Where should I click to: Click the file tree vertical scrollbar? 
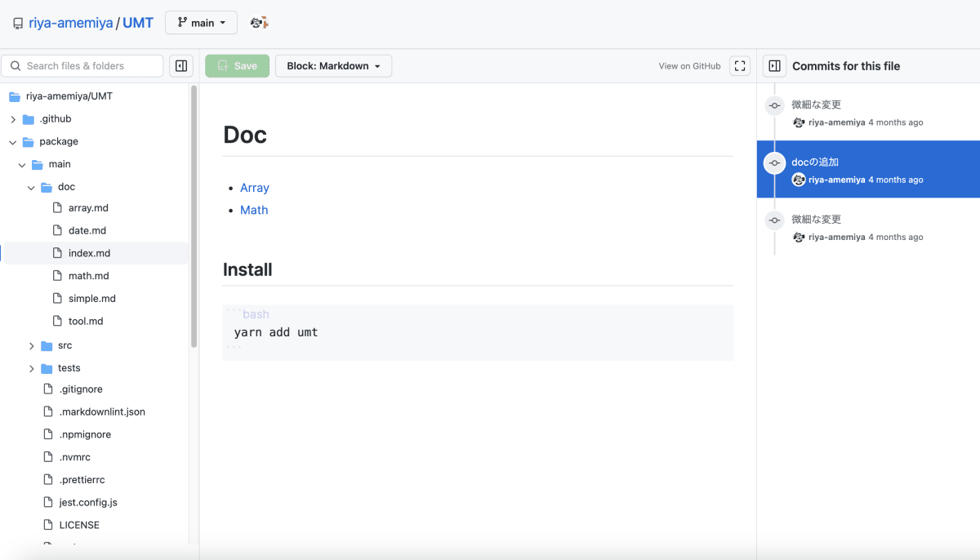click(194, 216)
